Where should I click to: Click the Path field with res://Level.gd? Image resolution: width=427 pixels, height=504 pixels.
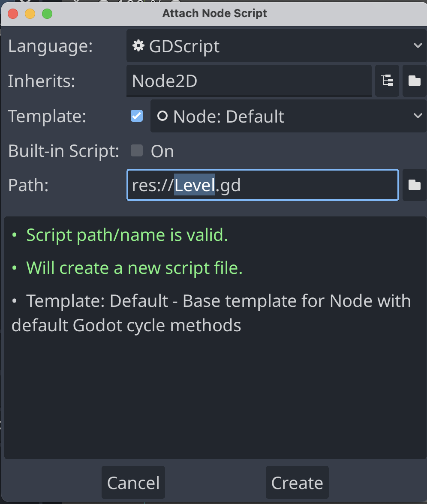263,185
